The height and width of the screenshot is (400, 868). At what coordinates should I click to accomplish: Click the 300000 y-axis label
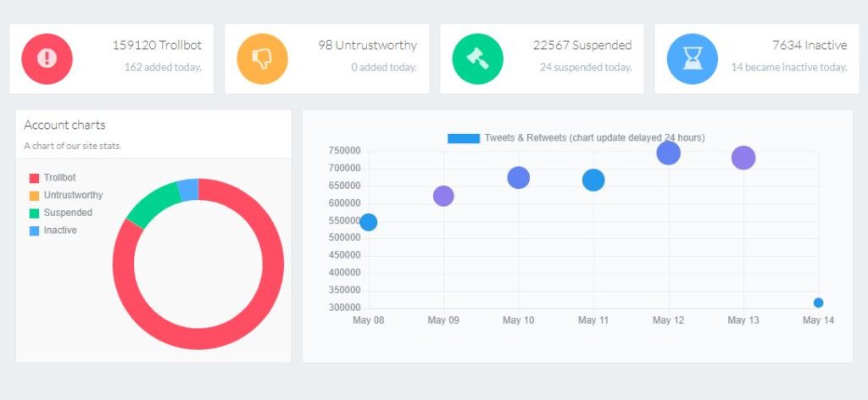tap(344, 308)
